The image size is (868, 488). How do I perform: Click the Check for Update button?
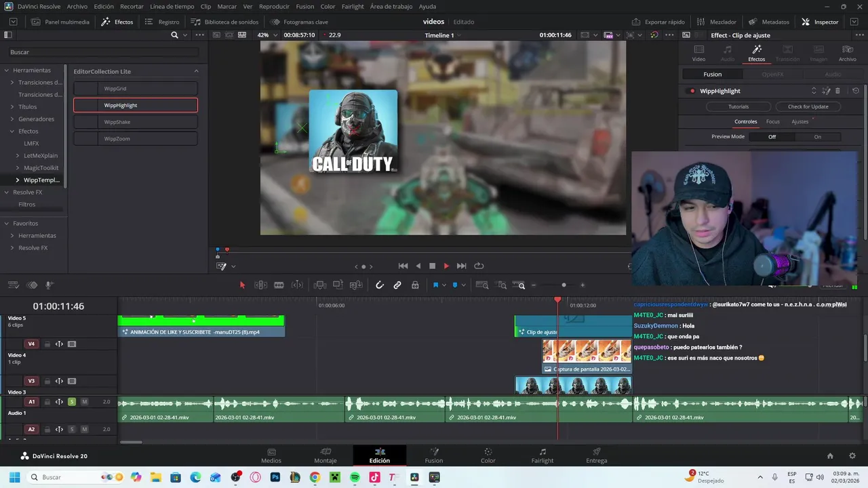pyautogui.click(x=808, y=106)
